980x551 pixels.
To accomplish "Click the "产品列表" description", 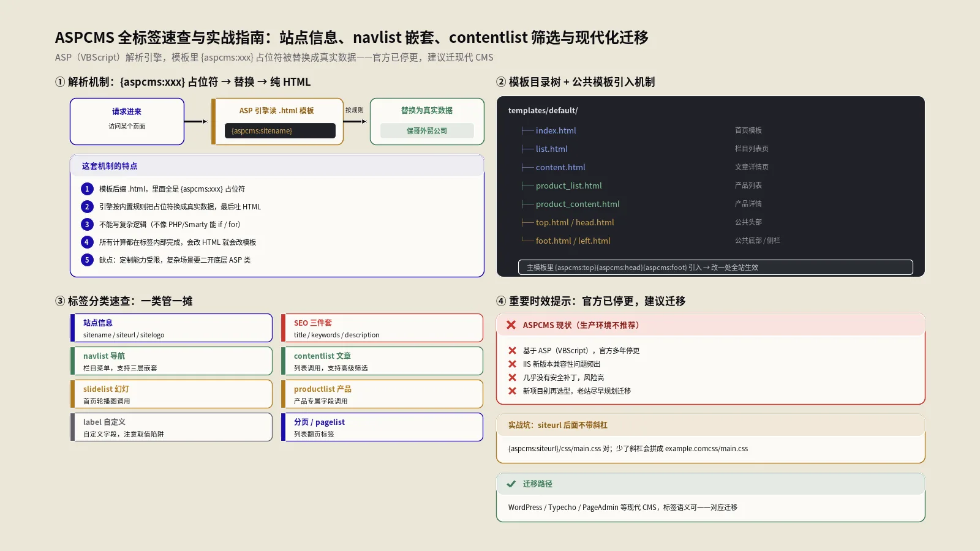I will click(748, 186).
